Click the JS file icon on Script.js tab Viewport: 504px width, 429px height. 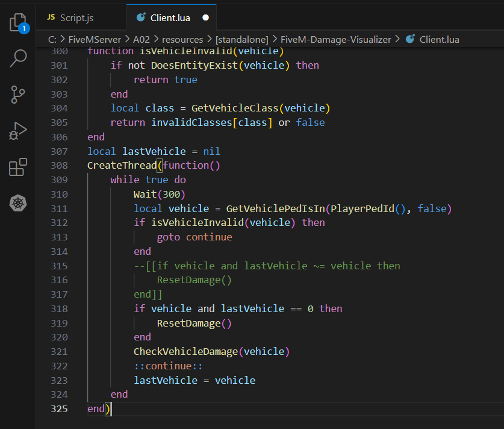tap(51, 18)
